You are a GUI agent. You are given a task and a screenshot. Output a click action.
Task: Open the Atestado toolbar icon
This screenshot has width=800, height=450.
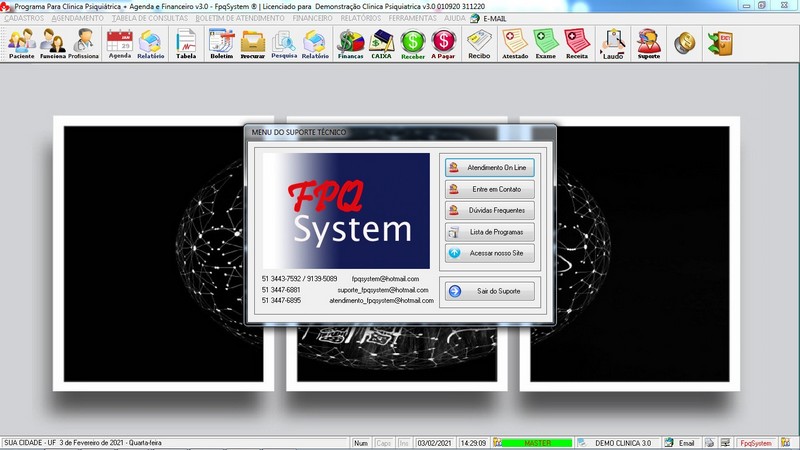[515, 44]
